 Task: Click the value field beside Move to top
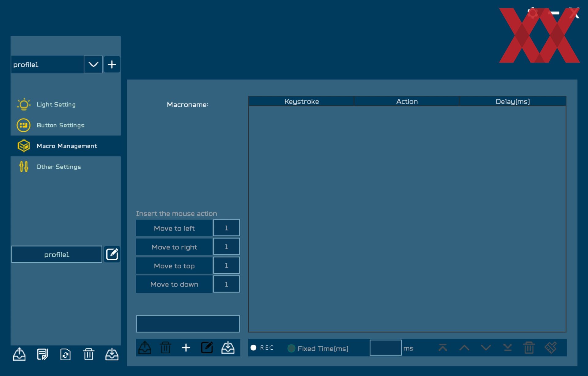[x=226, y=265]
